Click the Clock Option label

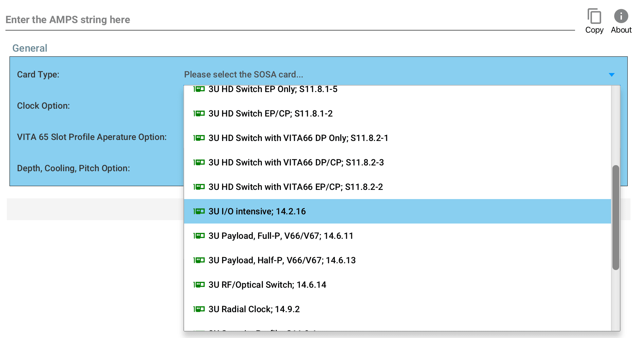point(43,106)
